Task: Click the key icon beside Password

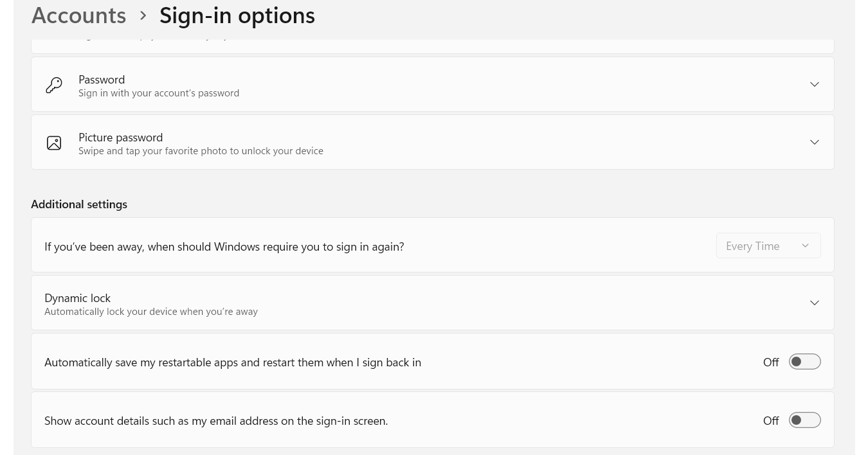Action: (x=54, y=85)
